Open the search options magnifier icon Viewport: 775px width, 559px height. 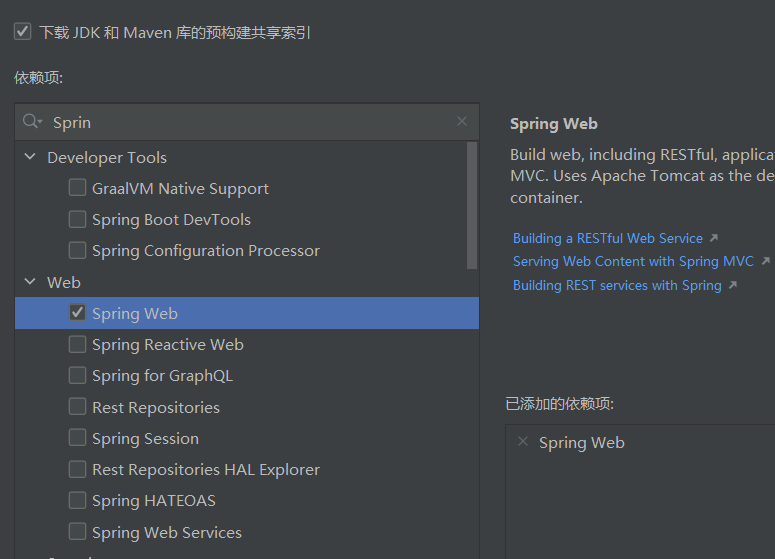click(x=33, y=121)
